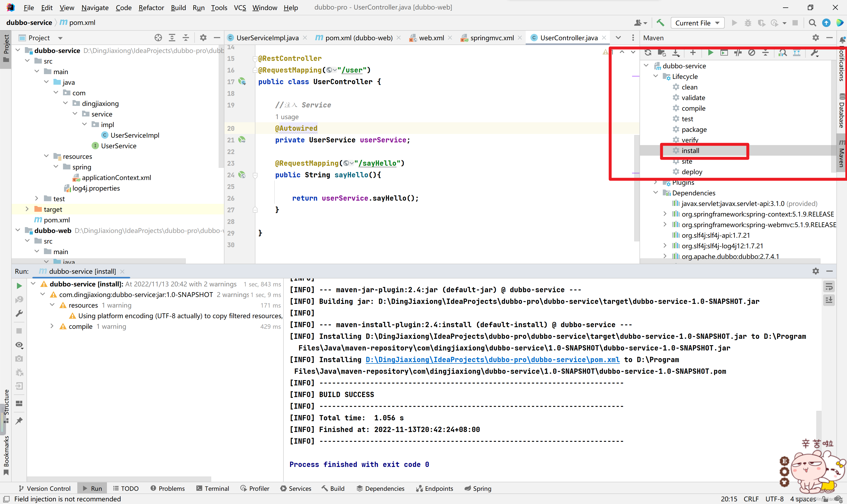Collapse Dependencies node in Maven tree
Viewport: 847px width, 504px height.
(656, 192)
